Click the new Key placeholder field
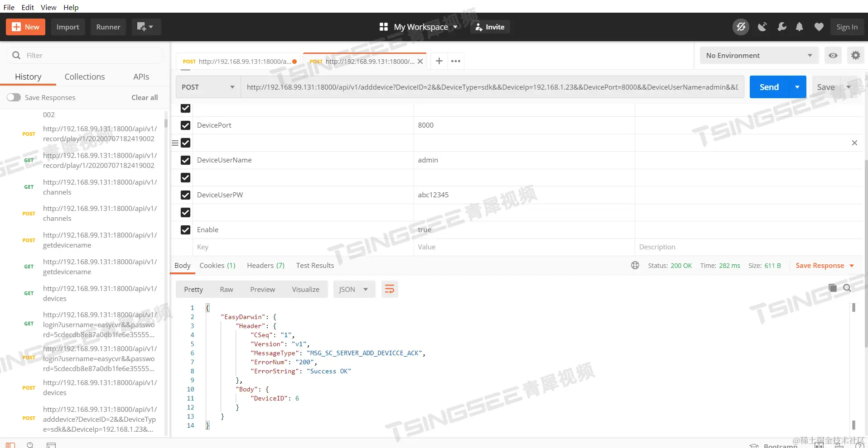Viewport: 868px width, 448px height. pos(303,247)
